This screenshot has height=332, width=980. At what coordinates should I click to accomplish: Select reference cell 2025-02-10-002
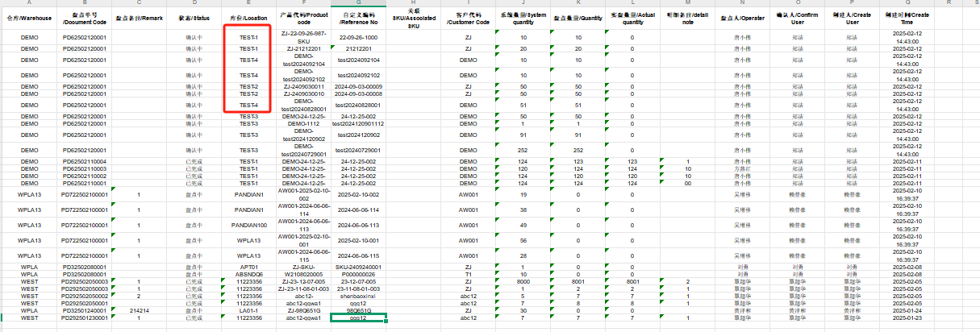[x=359, y=194]
